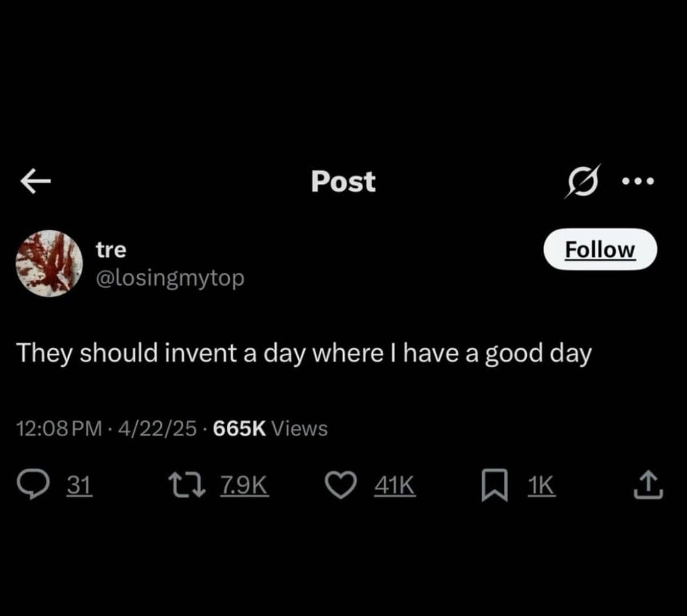Image resolution: width=687 pixels, height=616 pixels.
Task: Open the 31 replies thread
Action: (x=79, y=484)
